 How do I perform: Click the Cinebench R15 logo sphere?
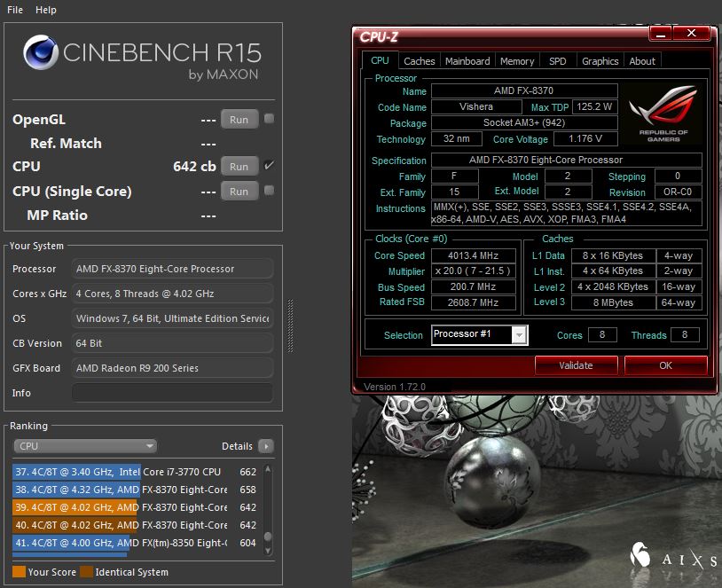point(41,52)
